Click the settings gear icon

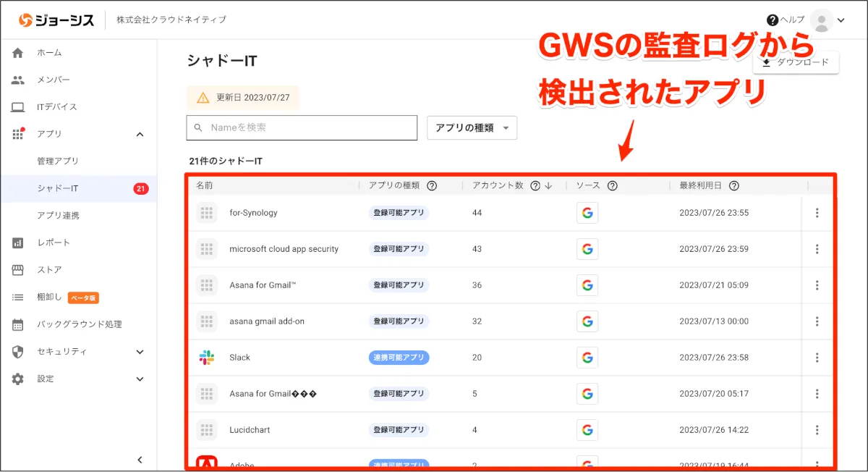18,379
